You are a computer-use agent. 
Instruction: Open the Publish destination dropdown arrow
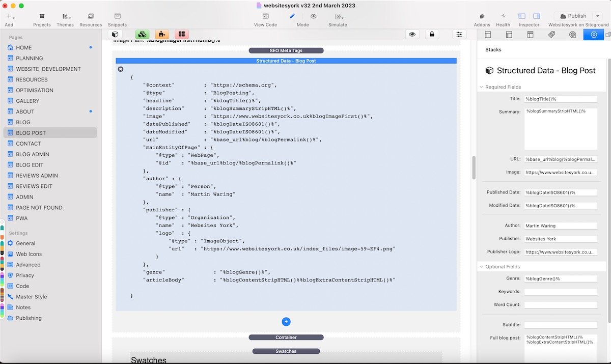pyautogui.click(x=597, y=16)
